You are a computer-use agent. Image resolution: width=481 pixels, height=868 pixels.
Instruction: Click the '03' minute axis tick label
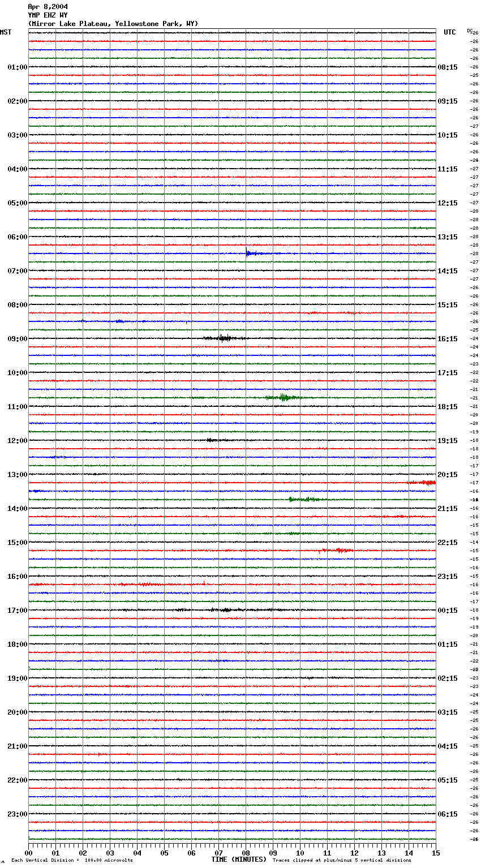pos(110,853)
